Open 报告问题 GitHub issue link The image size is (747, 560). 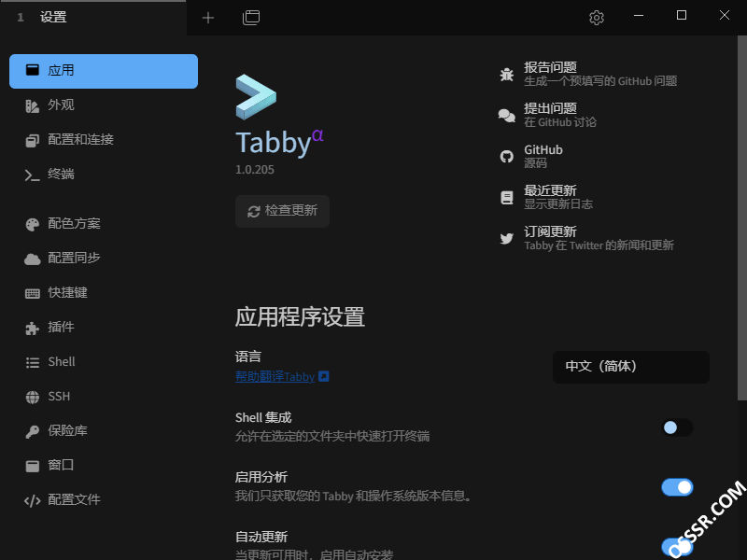point(588,74)
